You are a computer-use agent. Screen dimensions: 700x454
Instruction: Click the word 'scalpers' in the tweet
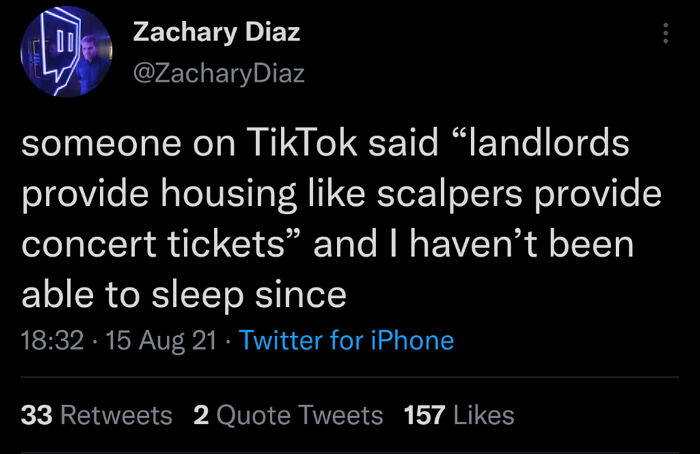pos(450,194)
